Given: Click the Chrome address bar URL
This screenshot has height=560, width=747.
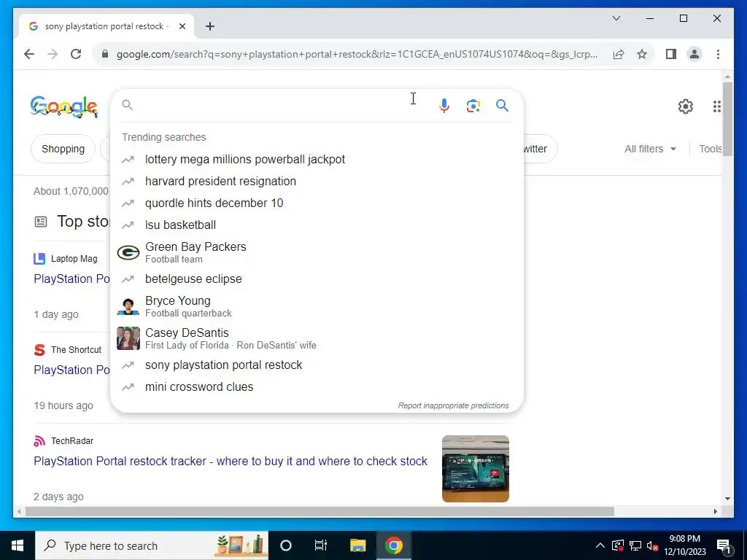Looking at the screenshot, I should 357,54.
